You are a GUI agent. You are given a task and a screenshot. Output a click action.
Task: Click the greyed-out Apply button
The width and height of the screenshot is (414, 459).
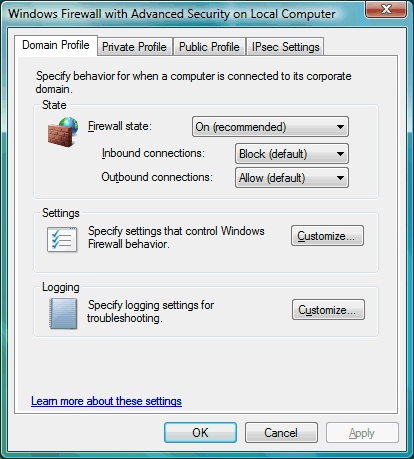[362, 433]
